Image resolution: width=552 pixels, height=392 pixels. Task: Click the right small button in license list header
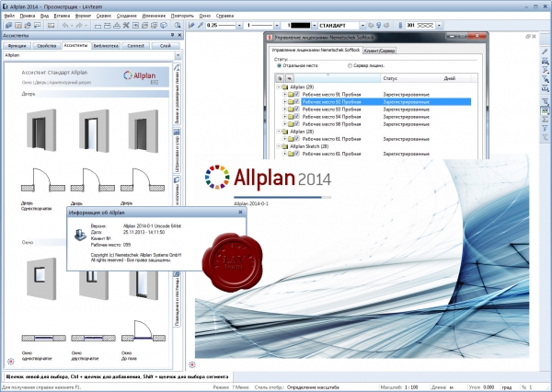(x=289, y=78)
